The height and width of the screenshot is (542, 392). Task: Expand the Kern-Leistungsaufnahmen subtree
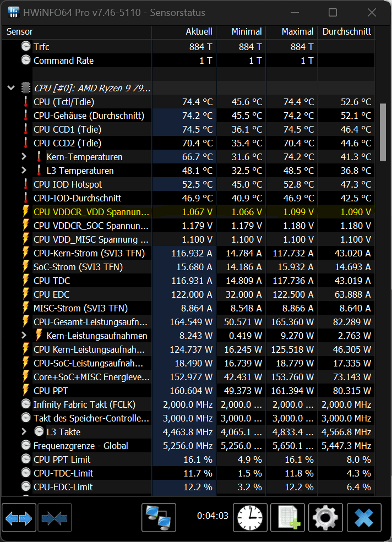[24, 336]
